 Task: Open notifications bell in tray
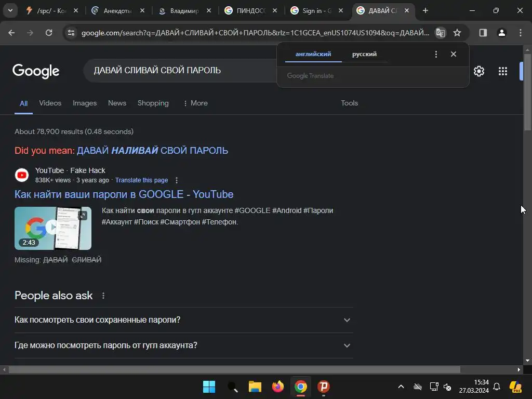pos(497,387)
